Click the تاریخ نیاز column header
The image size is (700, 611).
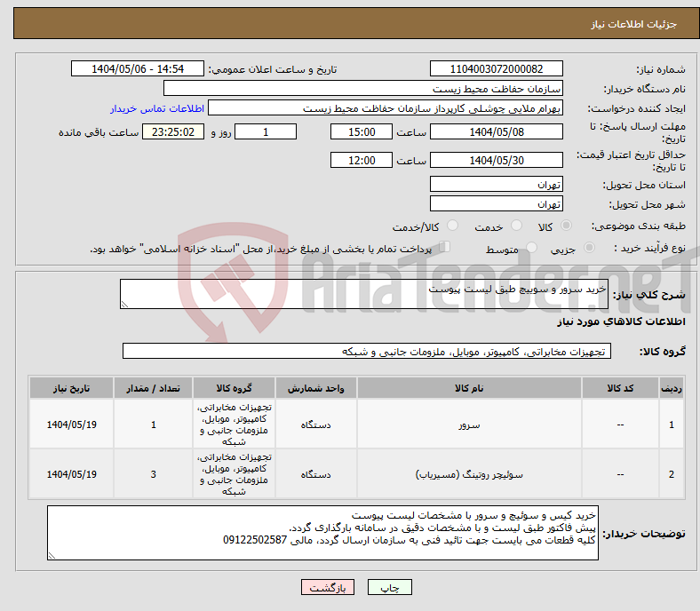pos(71,388)
